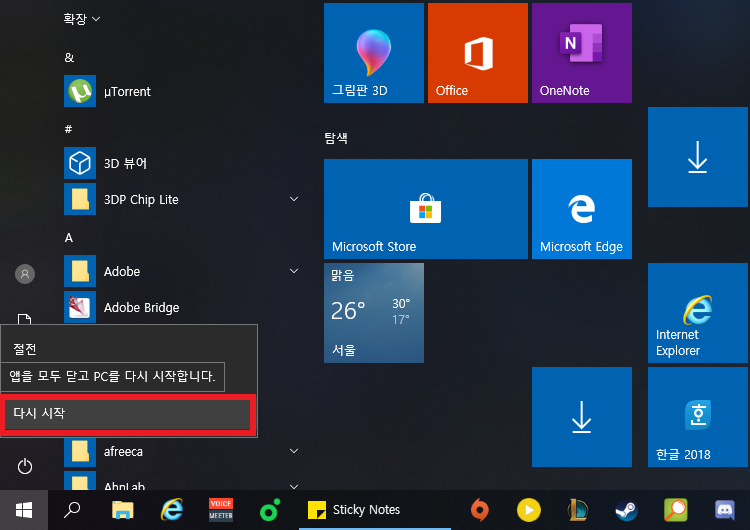Click the Windows Start button
The width and height of the screenshot is (750, 530).
tap(24, 510)
